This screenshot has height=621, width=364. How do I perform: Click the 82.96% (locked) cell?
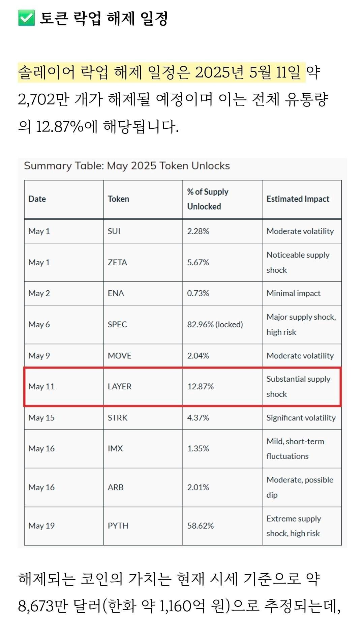(215, 324)
